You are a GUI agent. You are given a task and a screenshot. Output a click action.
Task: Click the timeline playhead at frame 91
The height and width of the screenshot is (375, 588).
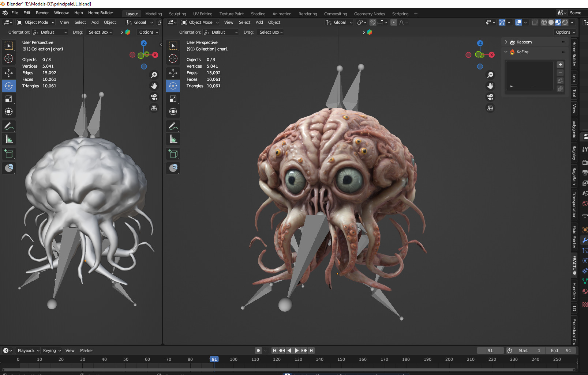pos(214,359)
